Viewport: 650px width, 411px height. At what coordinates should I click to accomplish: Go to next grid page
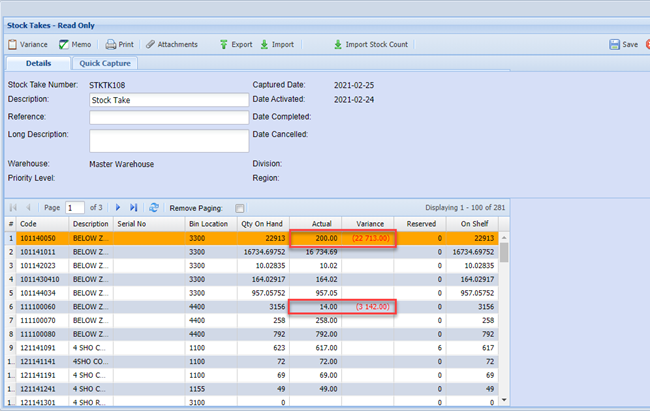118,207
